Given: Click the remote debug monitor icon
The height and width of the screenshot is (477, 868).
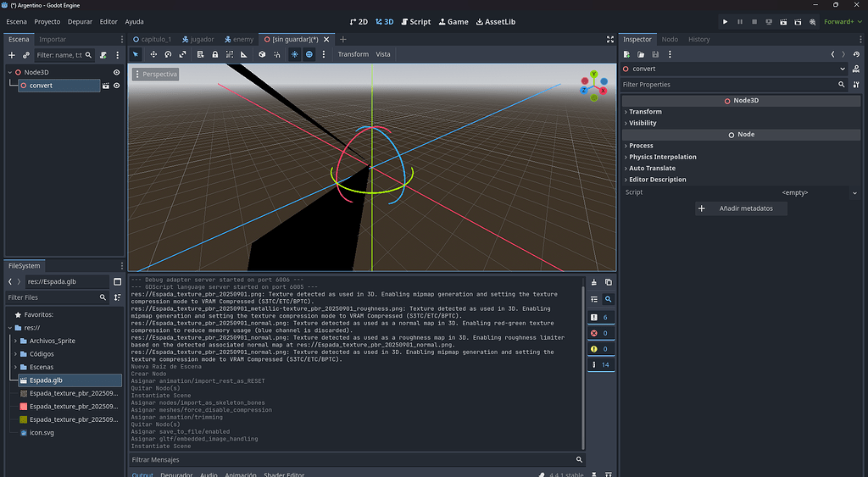Looking at the screenshot, I should [769, 21].
